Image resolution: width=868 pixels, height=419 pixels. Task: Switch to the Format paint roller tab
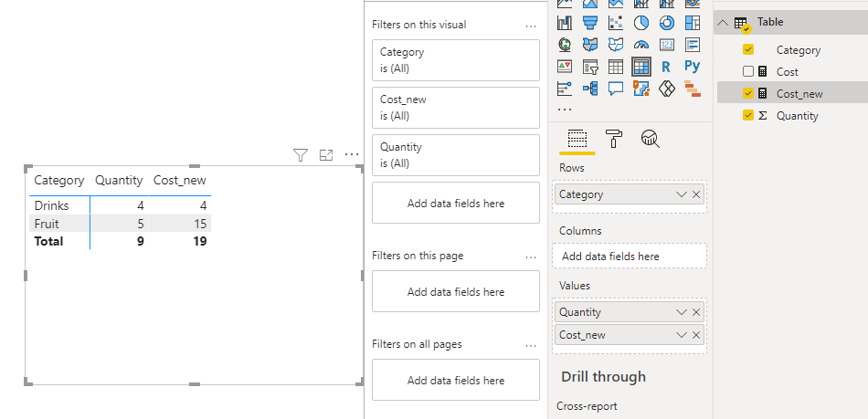point(615,139)
